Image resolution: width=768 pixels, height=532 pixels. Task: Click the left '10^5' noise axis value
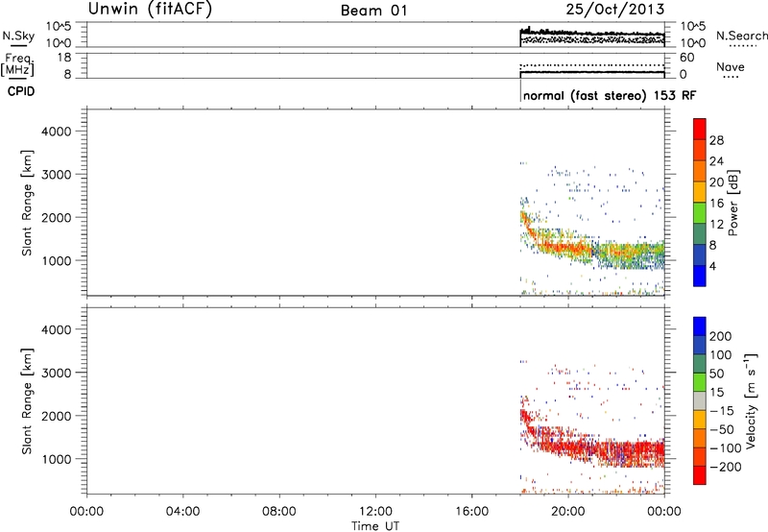pyautogui.click(x=59, y=27)
